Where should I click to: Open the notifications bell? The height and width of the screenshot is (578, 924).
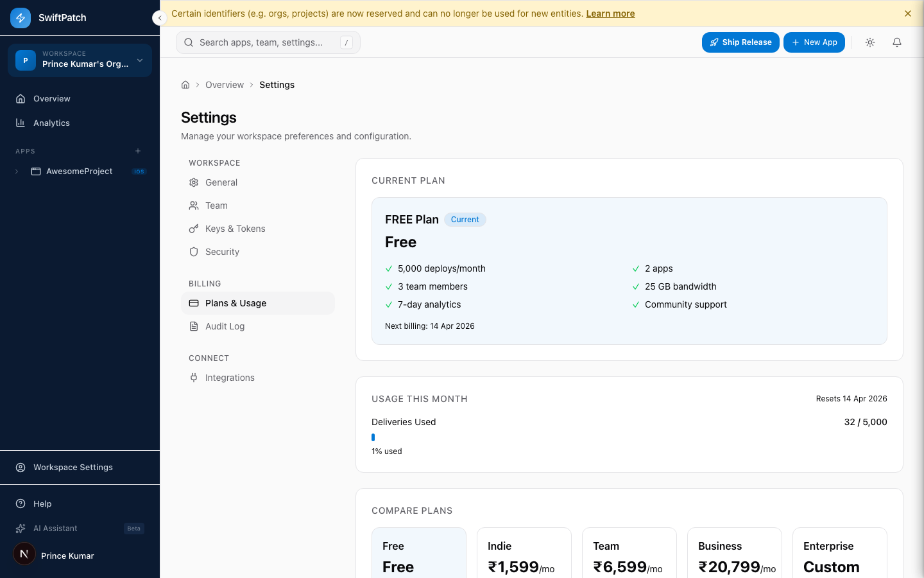897,42
